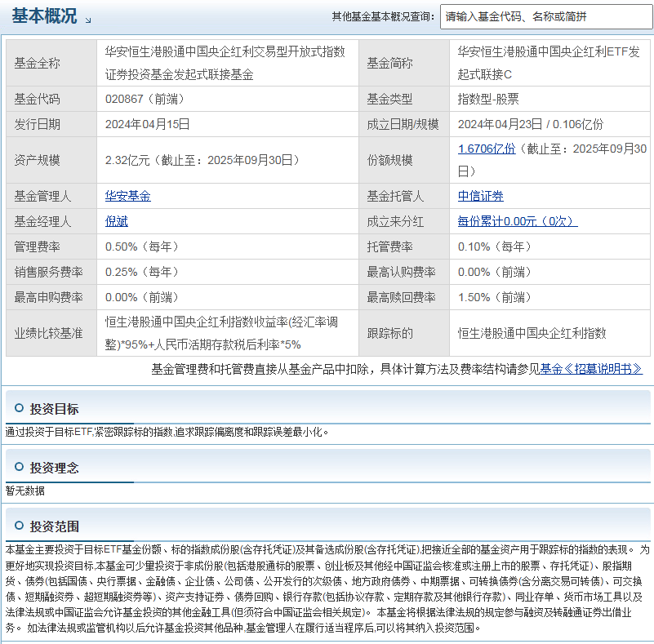Screen dimensions: 654x644
Task: Click the 基金简称 label cell
Action: (403, 64)
